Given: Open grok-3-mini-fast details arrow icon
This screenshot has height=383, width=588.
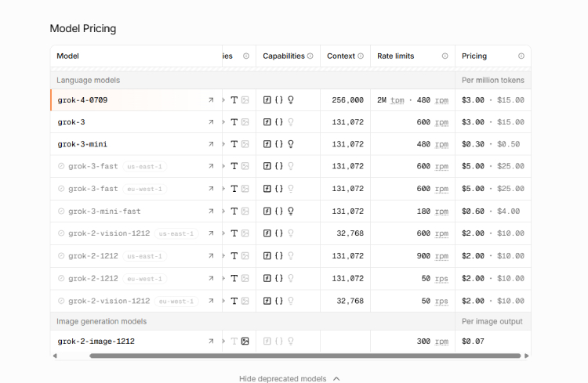Looking at the screenshot, I should pyautogui.click(x=211, y=211).
